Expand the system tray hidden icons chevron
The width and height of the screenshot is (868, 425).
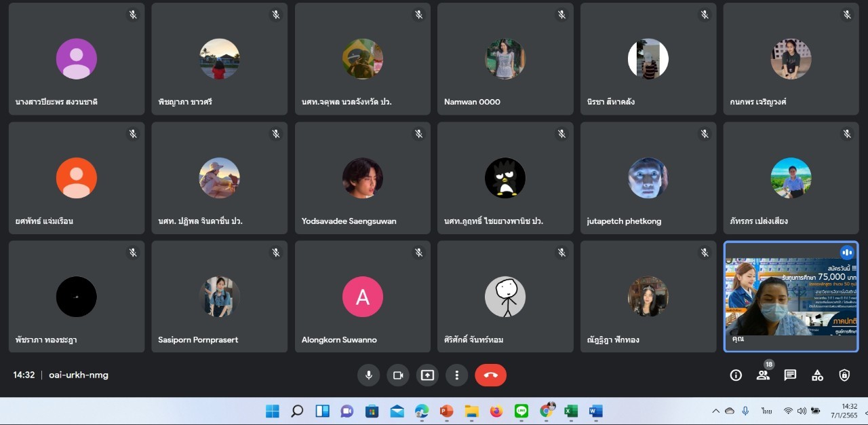[x=715, y=411]
